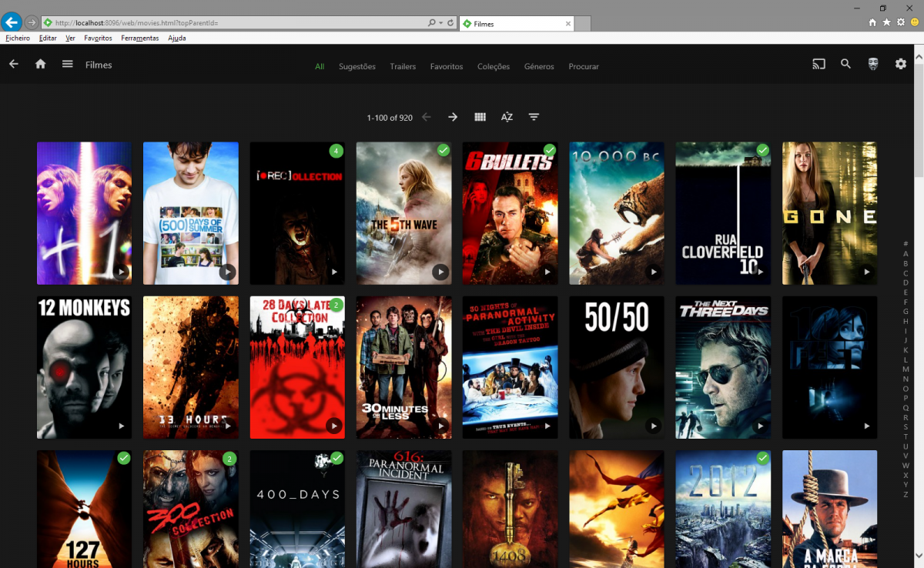
Task: Change the grid view layout
Action: [x=480, y=117]
